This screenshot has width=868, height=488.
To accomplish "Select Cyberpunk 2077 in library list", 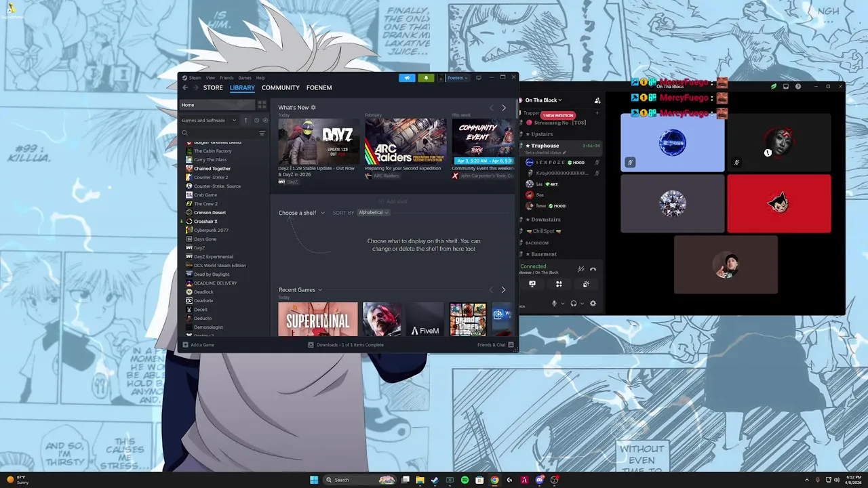I will pos(211,230).
